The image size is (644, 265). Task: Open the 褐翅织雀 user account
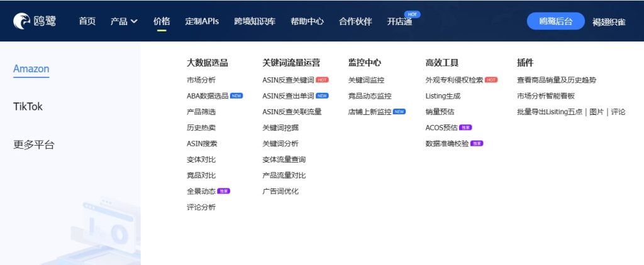point(609,22)
